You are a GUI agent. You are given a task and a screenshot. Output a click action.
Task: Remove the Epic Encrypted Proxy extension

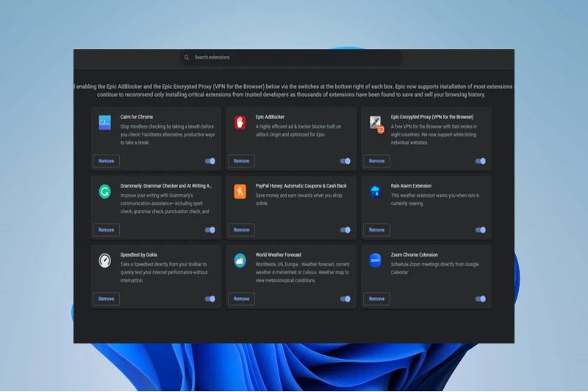click(x=376, y=161)
